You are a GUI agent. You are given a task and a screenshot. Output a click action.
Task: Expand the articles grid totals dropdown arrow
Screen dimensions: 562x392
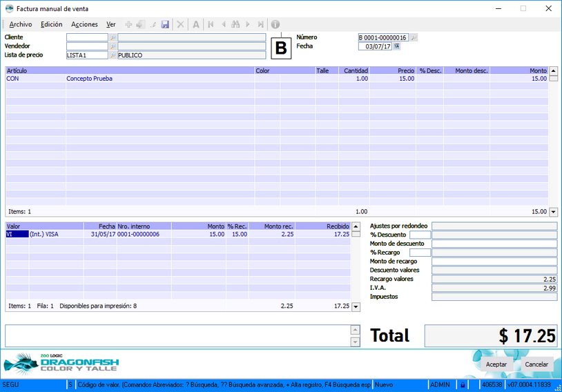coord(553,212)
